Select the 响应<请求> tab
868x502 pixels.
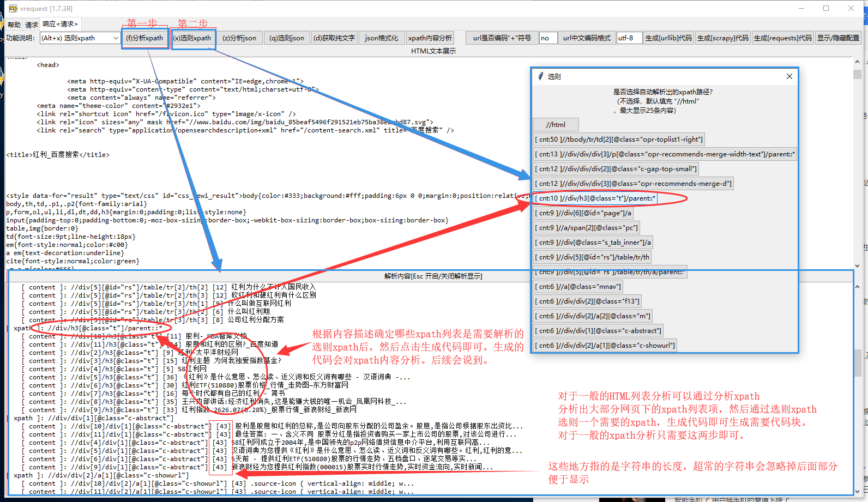point(61,24)
